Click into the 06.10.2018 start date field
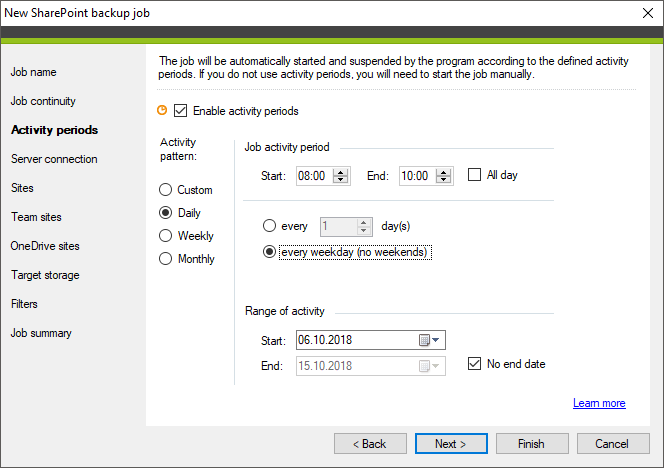The height and width of the screenshot is (468, 664). [356, 340]
